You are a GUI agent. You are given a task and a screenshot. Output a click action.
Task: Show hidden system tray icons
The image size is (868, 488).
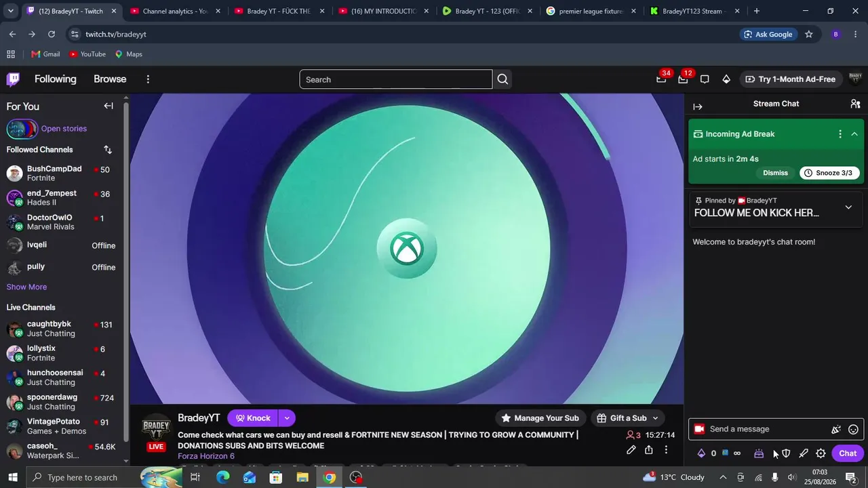(723, 478)
